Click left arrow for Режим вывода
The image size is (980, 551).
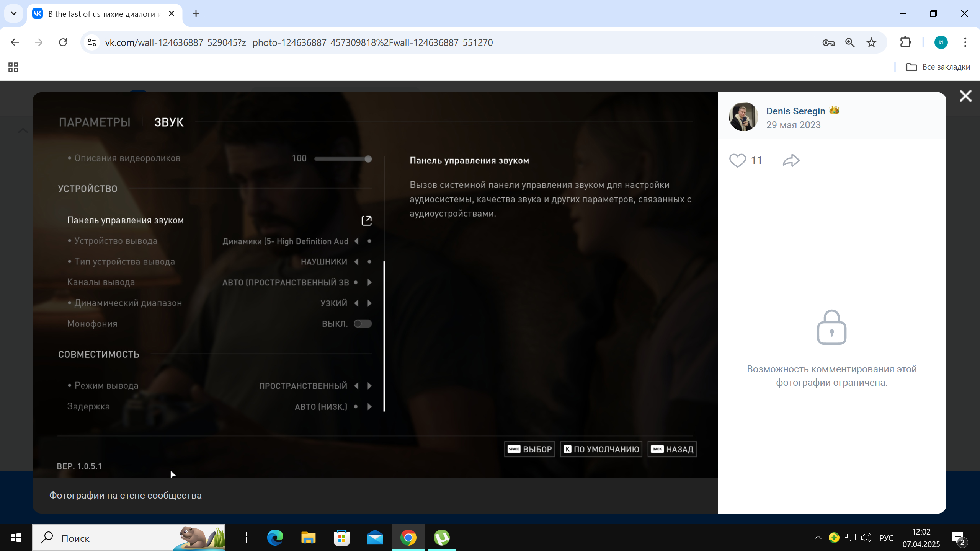click(356, 386)
